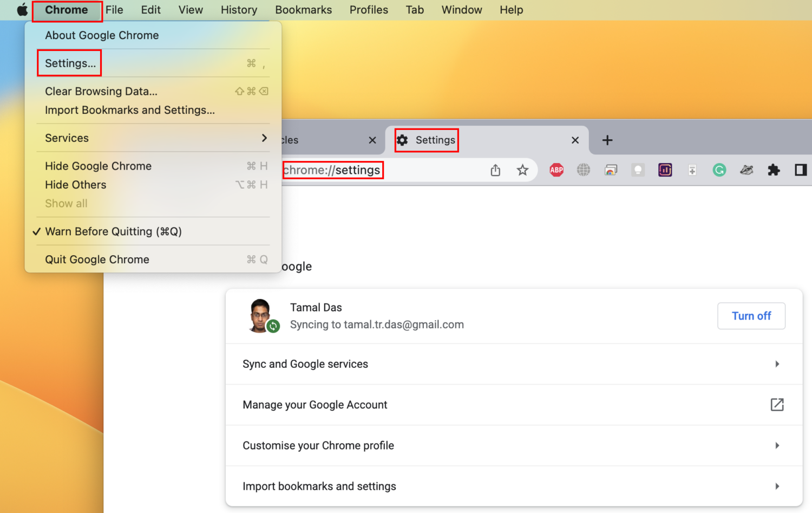Open the Chrome menu in menu bar

pyautogui.click(x=67, y=10)
